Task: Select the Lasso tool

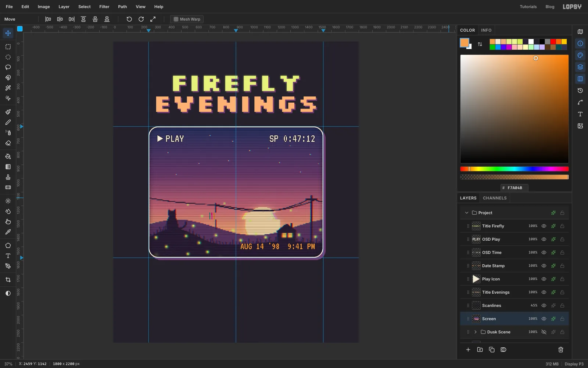Action: pyautogui.click(x=8, y=67)
